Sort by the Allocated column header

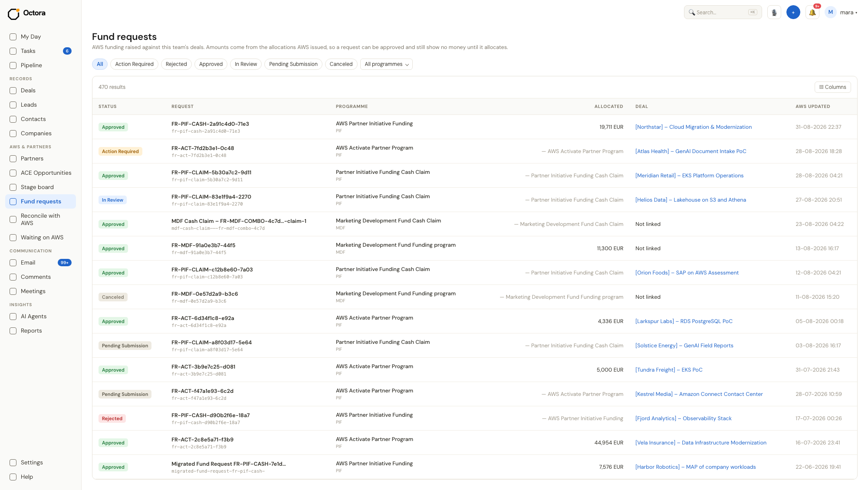(x=608, y=107)
